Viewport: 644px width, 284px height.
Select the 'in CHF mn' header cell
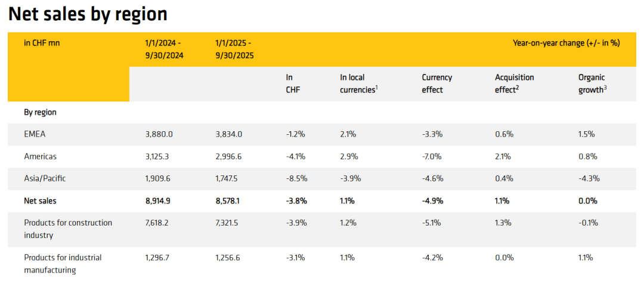(42, 43)
